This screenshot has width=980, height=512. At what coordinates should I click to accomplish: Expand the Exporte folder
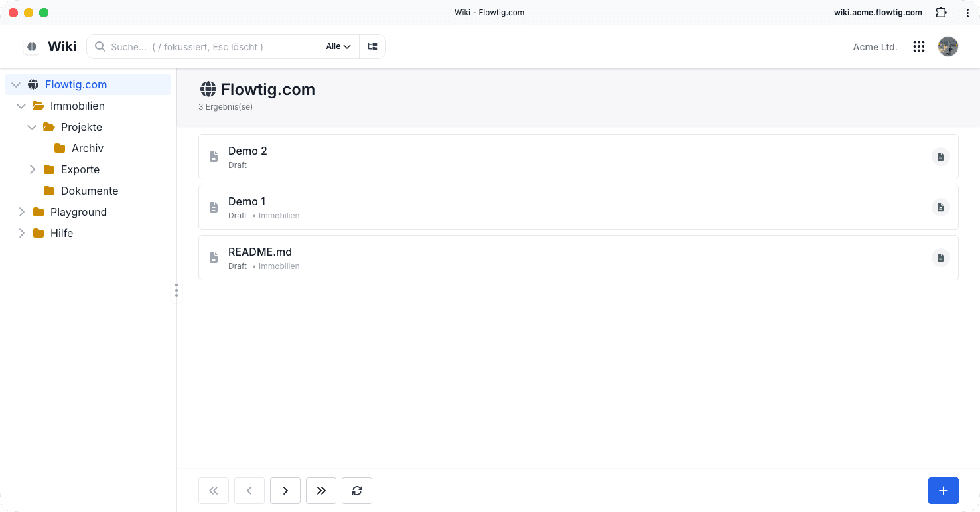pos(32,169)
